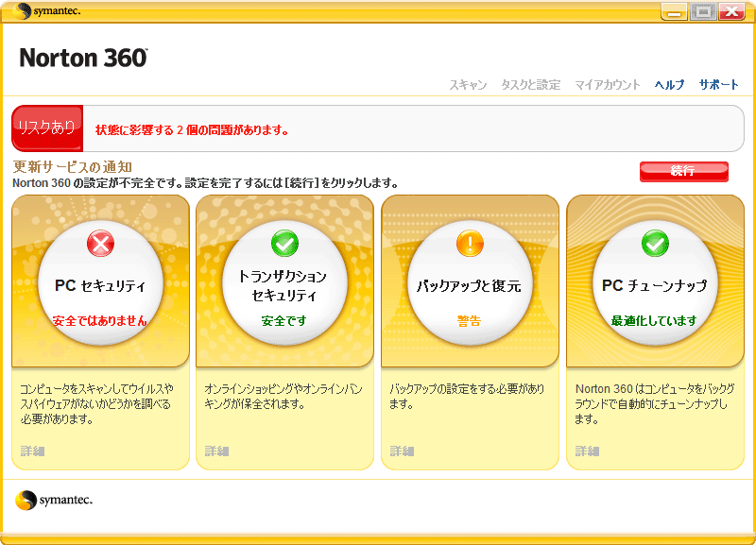Click the description about scanning for viruses
The height and width of the screenshot is (545, 756).
click(x=96, y=404)
